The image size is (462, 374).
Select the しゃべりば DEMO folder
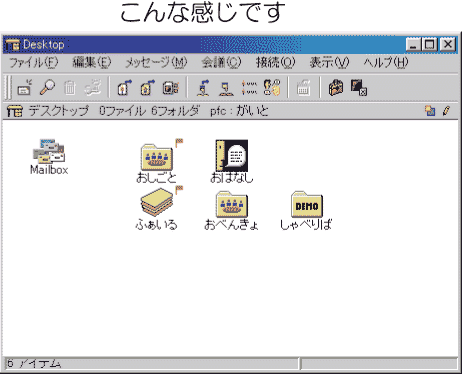pyautogui.click(x=306, y=211)
